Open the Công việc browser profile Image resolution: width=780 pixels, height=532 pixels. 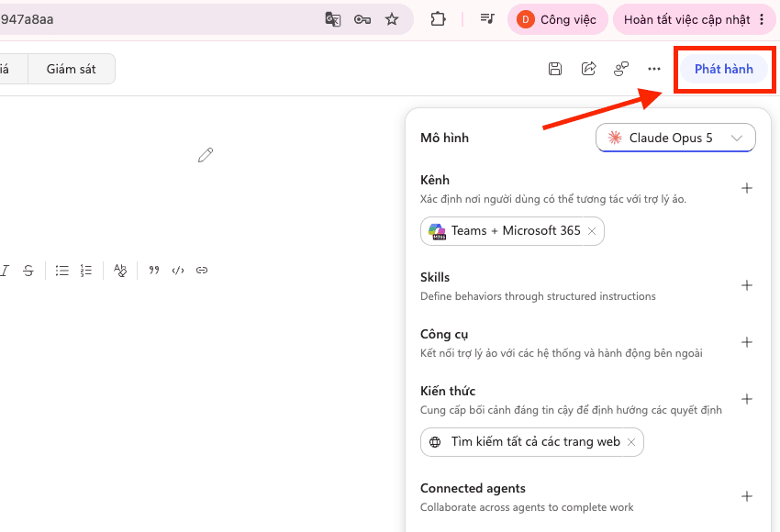(x=557, y=19)
